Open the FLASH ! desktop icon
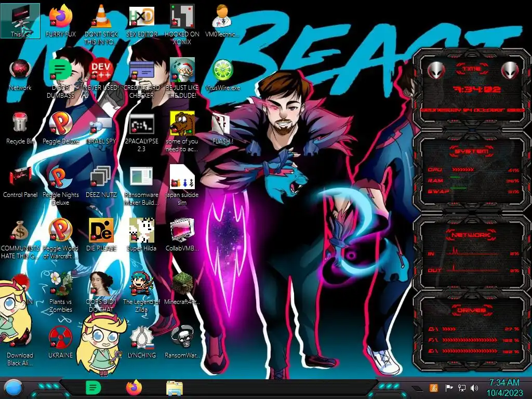Viewport: 532px width, 399px height. [222, 128]
